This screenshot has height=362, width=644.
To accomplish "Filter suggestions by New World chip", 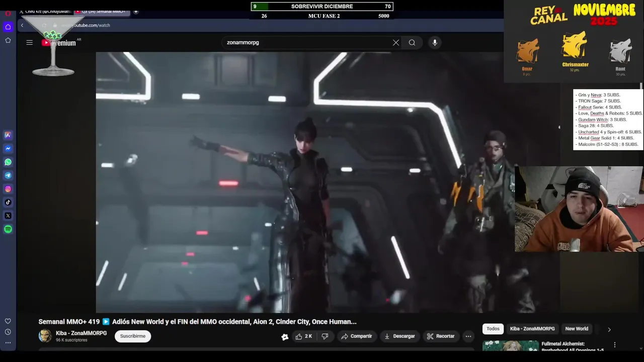I will coord(577,329).
